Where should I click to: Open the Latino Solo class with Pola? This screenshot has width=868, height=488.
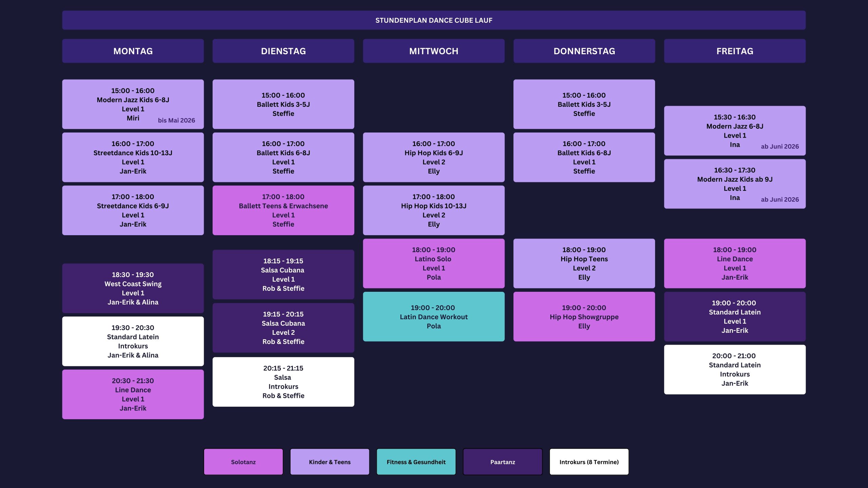coord(434,263)
